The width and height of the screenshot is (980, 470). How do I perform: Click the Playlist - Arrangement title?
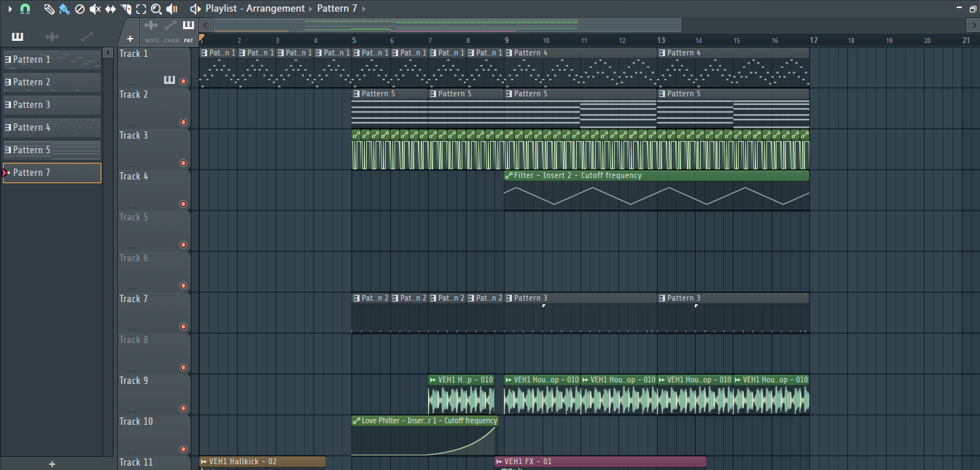pos(255,9)
